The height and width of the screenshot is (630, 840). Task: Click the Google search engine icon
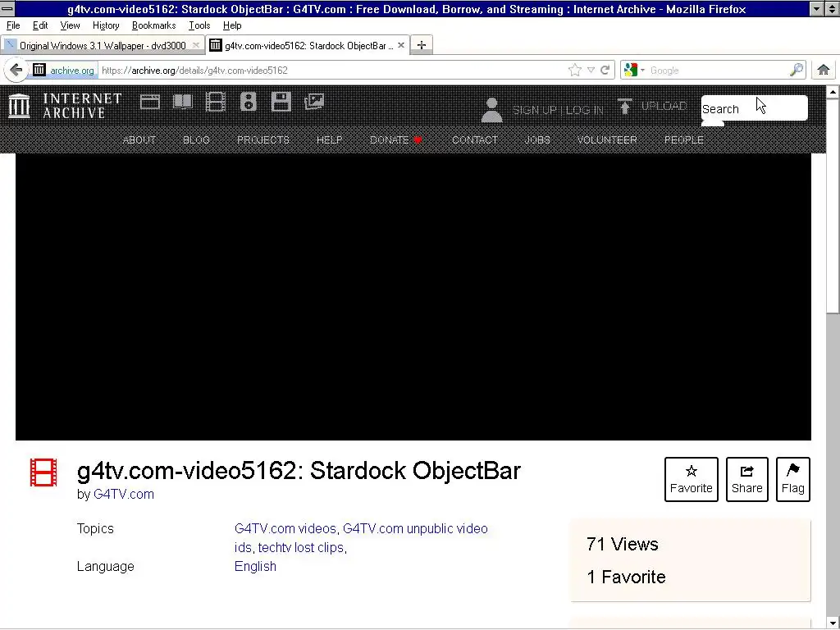pyautogui.click(x=631, y=71)
